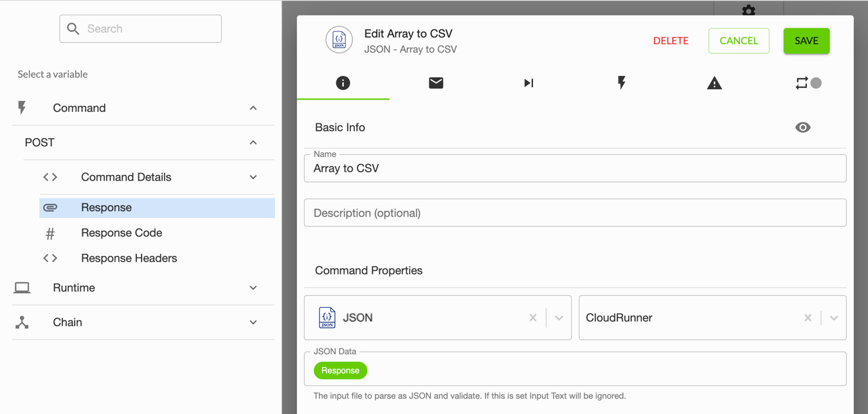Viewport: 868px width, 414px height.
Task: Clear the CloudRunner selection
Action: click(x=808, y=318)
